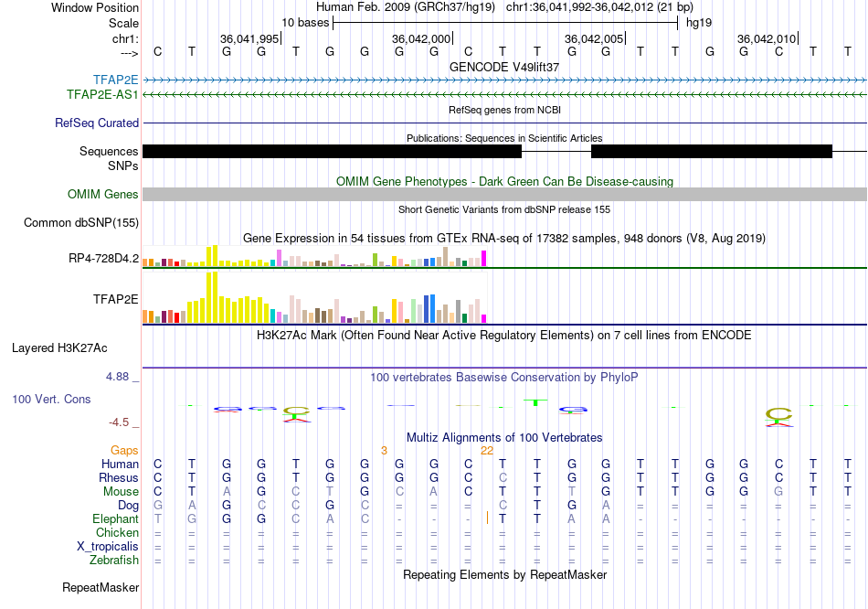The width and height of the screenshot is (868, 609).
Task: Click the Elephant alignment row label
Action: coord(116,518)
